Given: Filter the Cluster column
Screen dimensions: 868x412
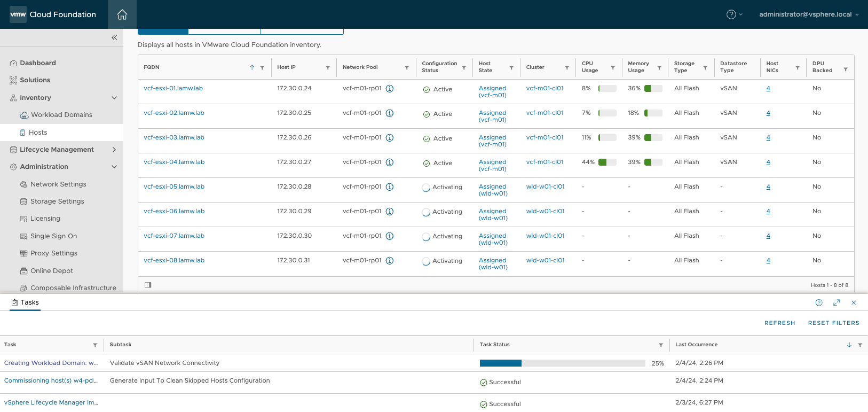Looking at the screenshot, I should point(567,68).
